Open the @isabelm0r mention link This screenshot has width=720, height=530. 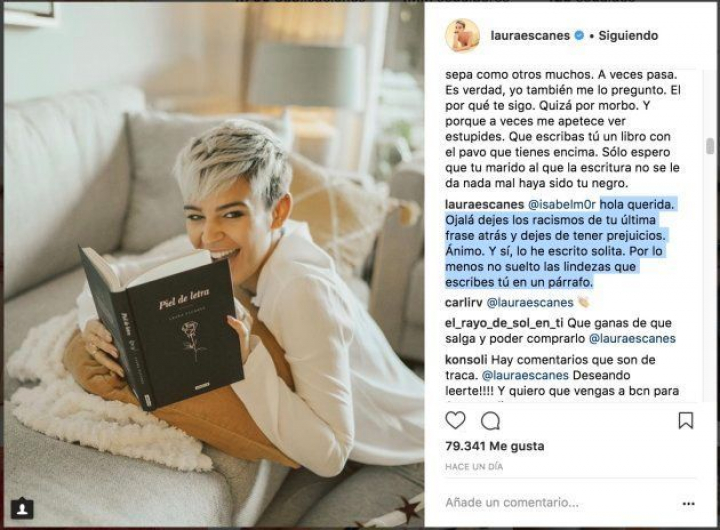click(x=562, y=204)
